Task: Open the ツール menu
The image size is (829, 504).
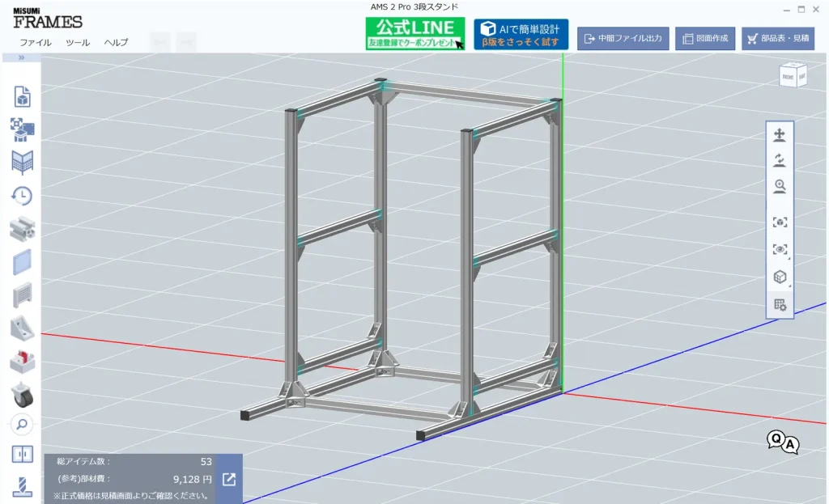Action: [x=78, y=42]
